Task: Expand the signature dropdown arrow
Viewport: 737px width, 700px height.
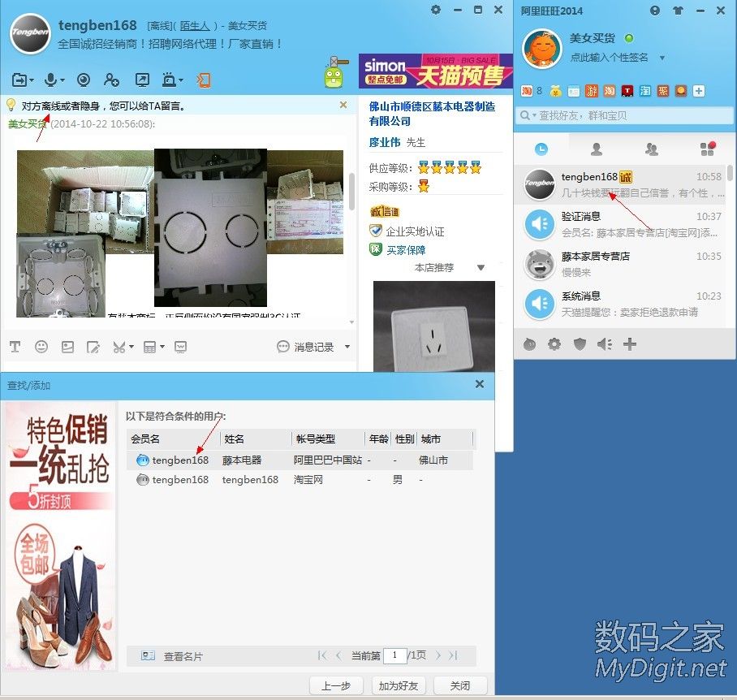Action: pos(662,58)
